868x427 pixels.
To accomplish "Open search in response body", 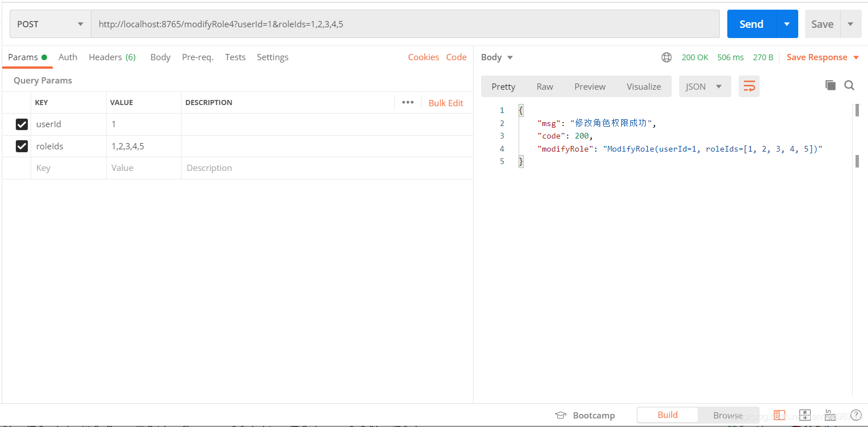I will (x=849, y=85).
